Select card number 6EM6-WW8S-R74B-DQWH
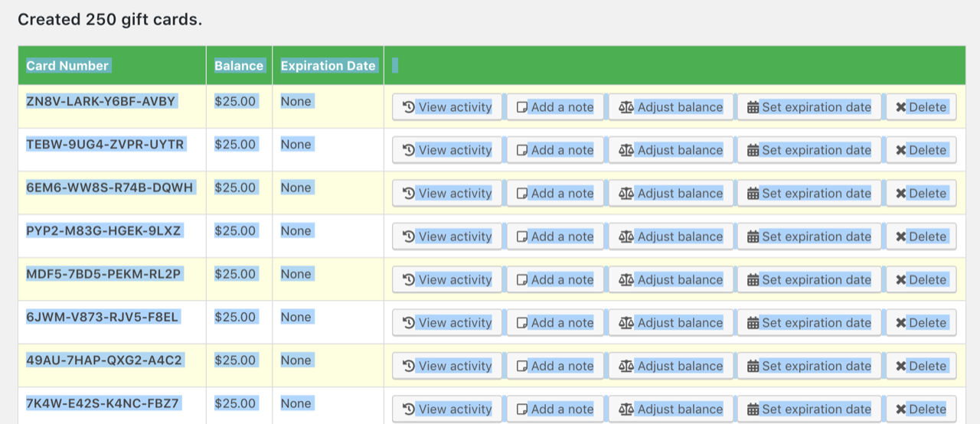The width and height of the screenshot is (980, 424). pyautogui.click(x=110, y=188)
